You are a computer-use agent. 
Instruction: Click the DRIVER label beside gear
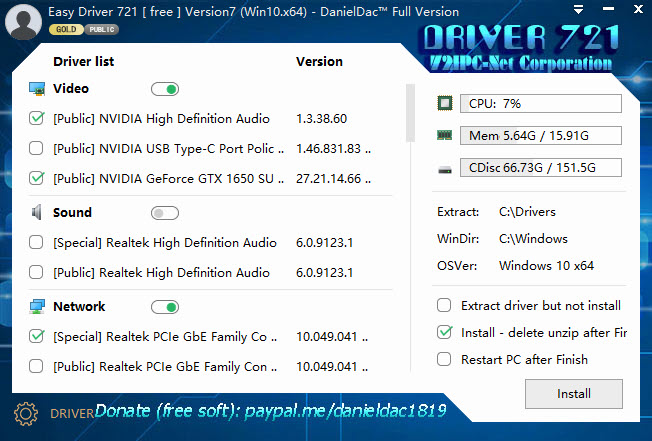click(72, 414)
